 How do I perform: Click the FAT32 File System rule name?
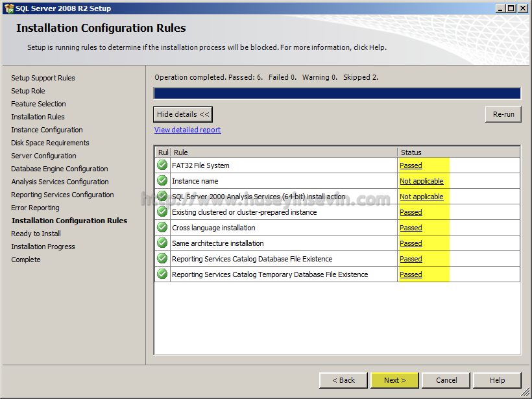tap(200, 165)
